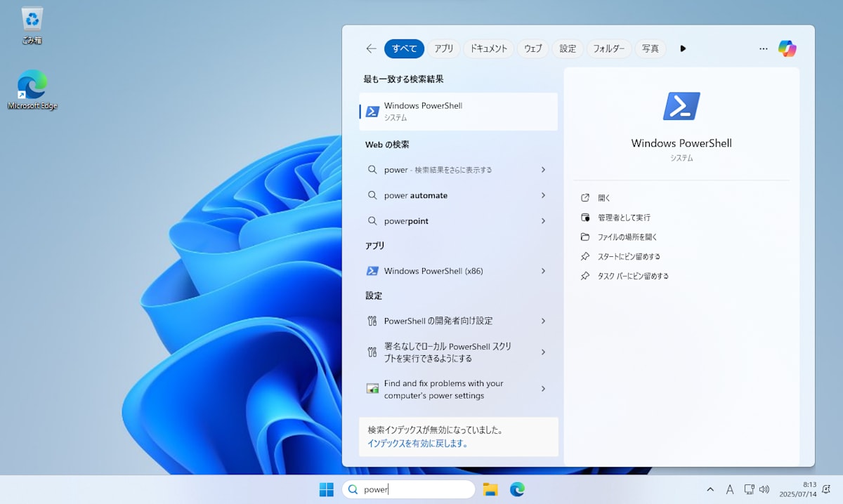Click the power troubleshooter control panel icon

tap(372, 389)
